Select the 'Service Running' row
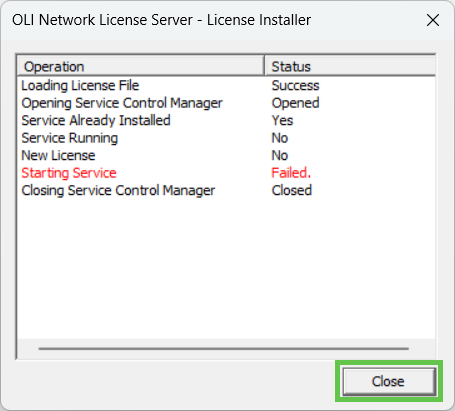The height and width of the screenshot is (411, 455). [226, 138]
